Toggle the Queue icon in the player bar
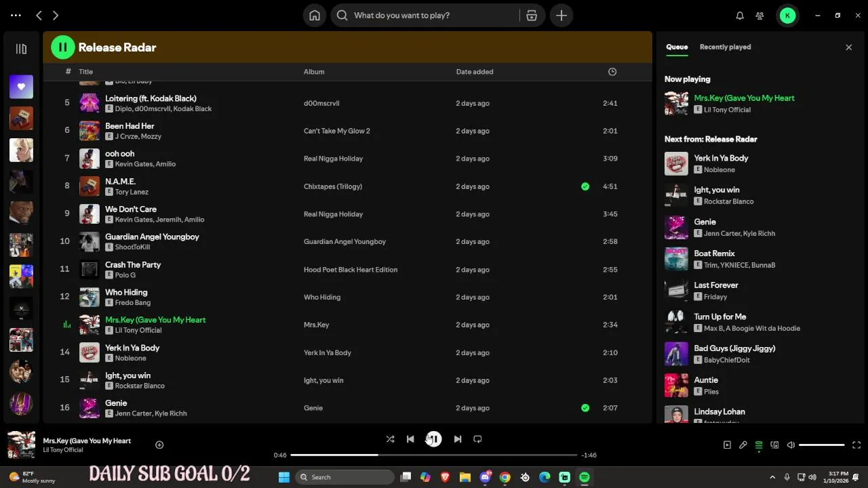Image resolution: width=868 pixels, height=488 pixels. tap(759, 445)
